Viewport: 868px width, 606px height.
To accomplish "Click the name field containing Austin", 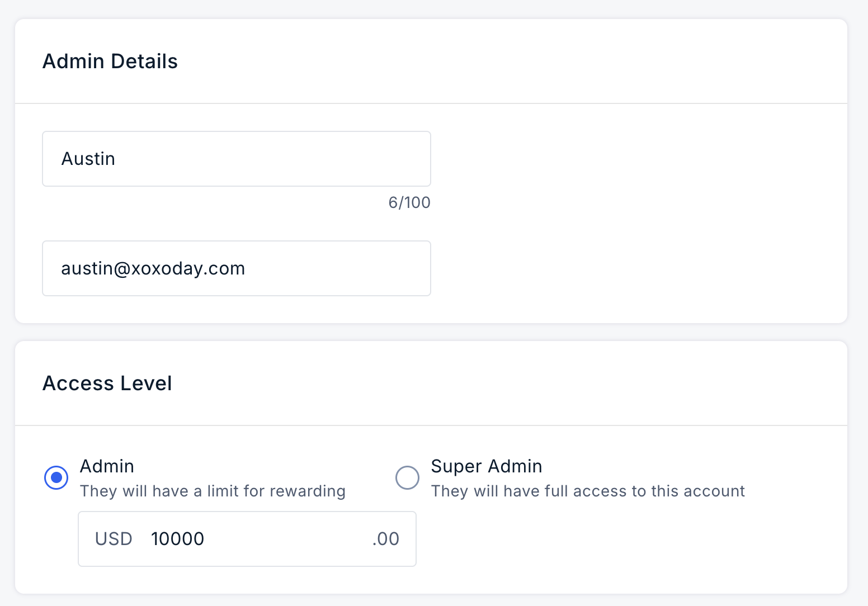I will pyautogui.click(x=237, y=159).
